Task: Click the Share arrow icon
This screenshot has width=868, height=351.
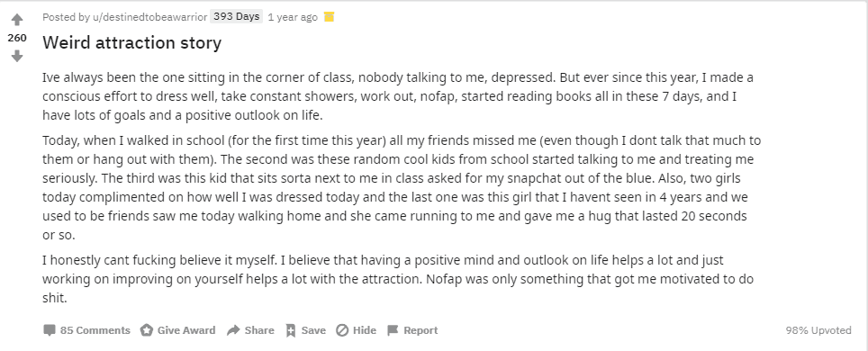Action: tap(233, 330)
